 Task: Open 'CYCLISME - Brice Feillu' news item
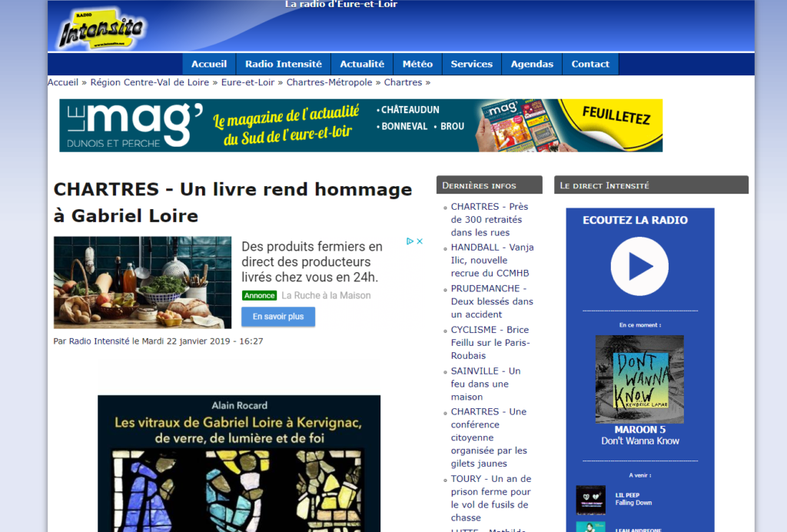[490, 343]
